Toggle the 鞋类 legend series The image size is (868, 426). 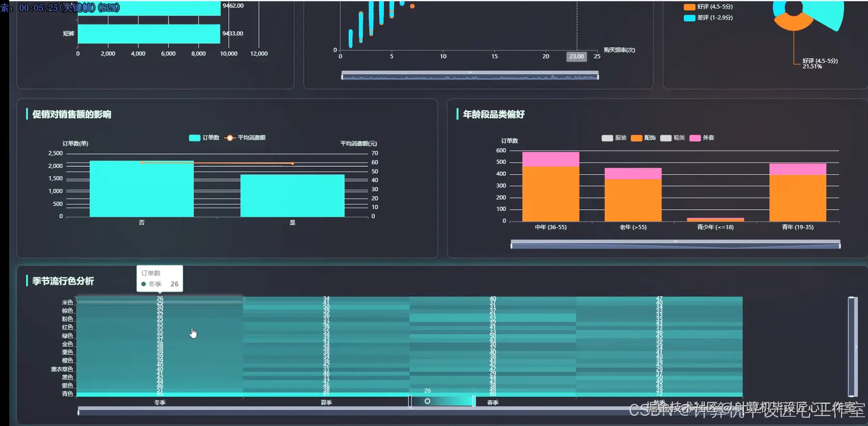pos(672,138)
